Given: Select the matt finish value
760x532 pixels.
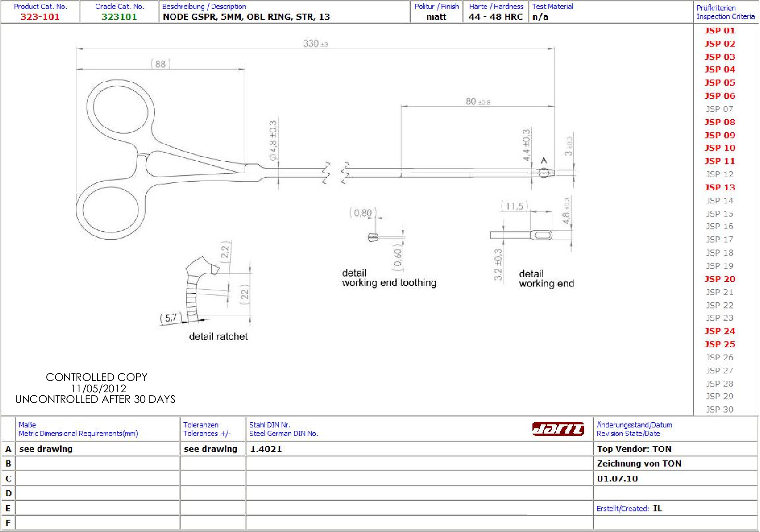Looking at the screenshot, I should click(436, 17).
